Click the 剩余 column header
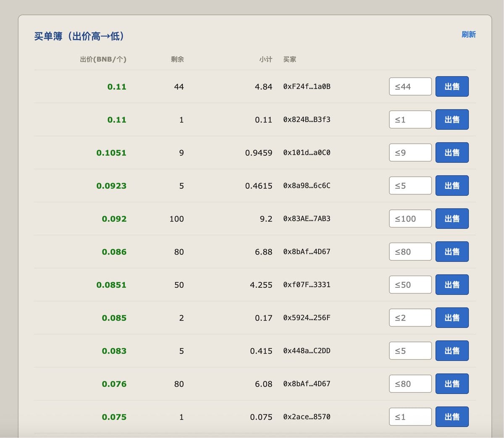The height and width of the screenshot is (438, 504). (177, 59)
